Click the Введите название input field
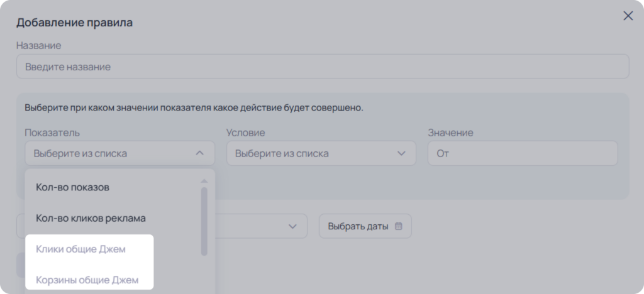 (x=323, y=67)
